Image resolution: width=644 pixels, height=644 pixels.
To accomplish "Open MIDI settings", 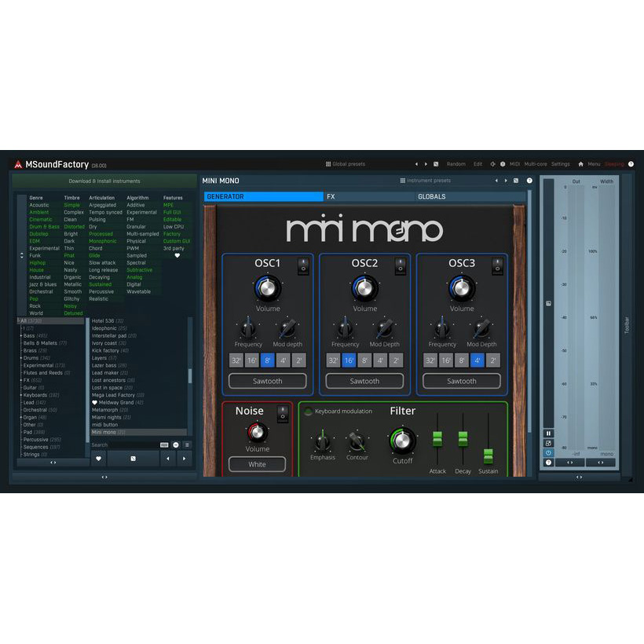I will click(514, 164).
